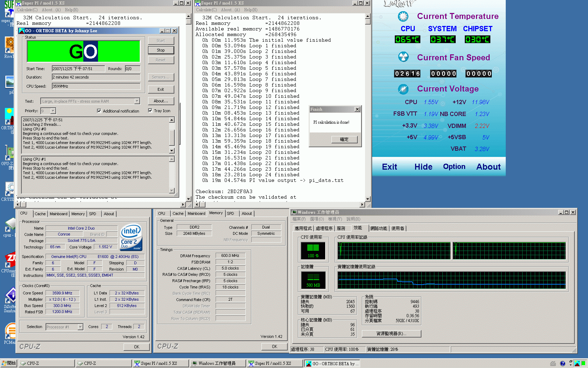The image size is (588, 368).
Task: Click OK in right CPU-Z Memory window
Action: (x=274, y=346)
